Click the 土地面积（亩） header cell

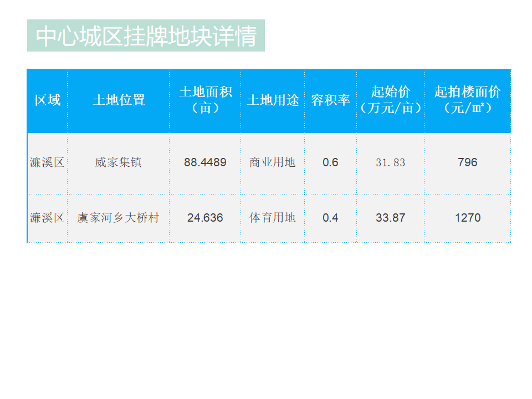coord(205,100)
